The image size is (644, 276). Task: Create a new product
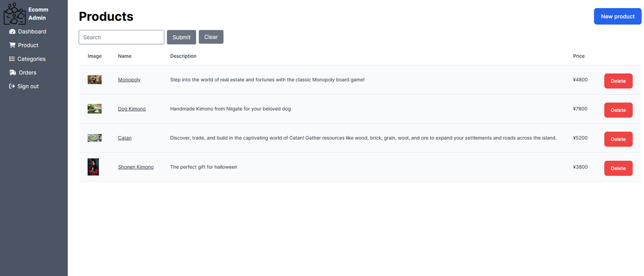pos(617,17)
